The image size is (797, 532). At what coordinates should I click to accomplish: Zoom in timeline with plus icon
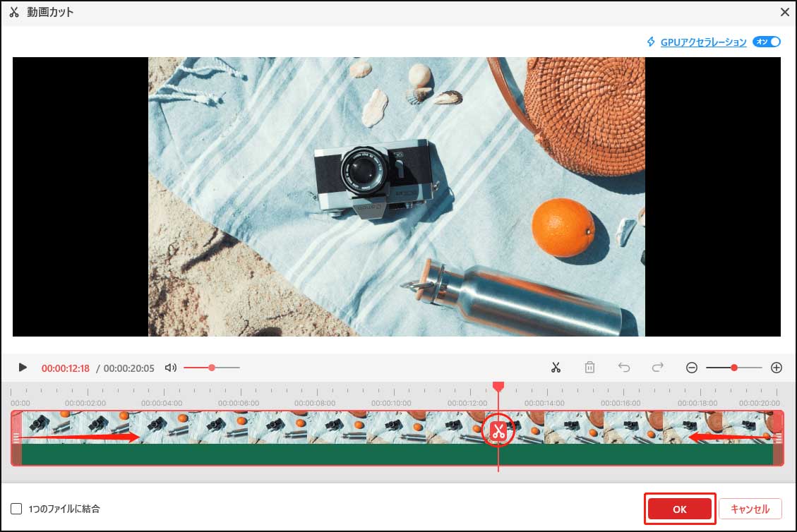pyautogui.click(x=776, y=368)
